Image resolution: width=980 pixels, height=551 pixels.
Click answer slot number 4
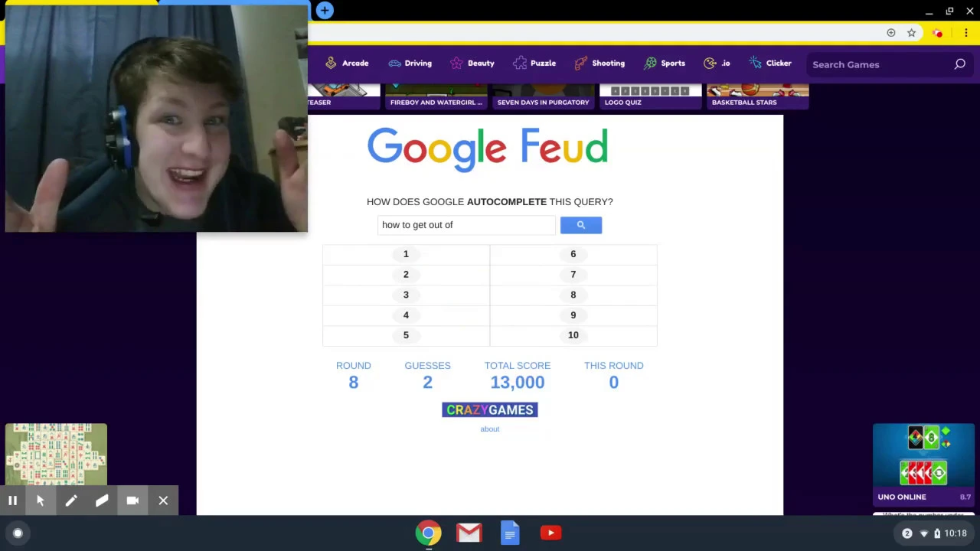(406, 315)
